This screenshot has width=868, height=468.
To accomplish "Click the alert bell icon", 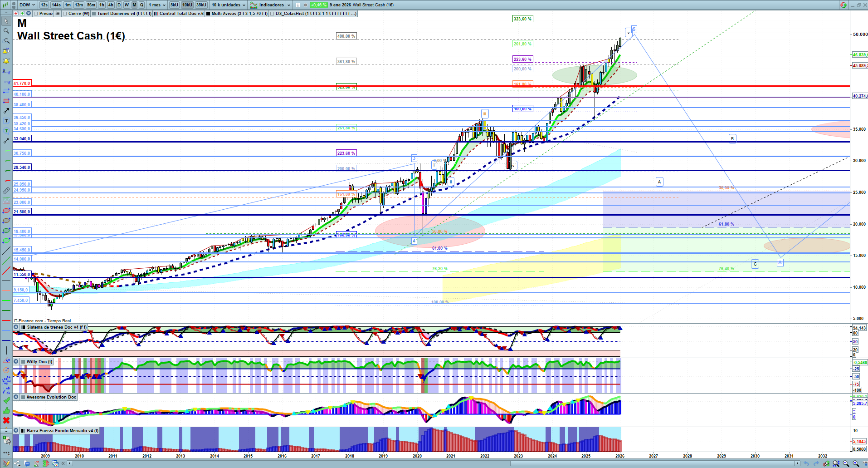I will click(6, 61).
